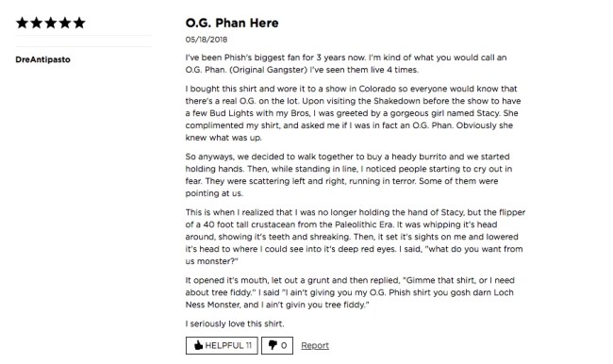Open reviewer DreAntipasto's profile name

(x=43, y=59)
